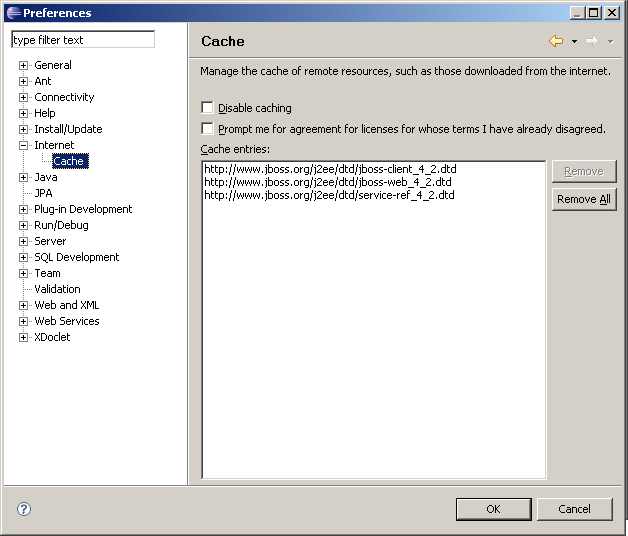Viewport: 628px width, 536px height.
Task: Open the back history dropdown arrow
Action: 574,41
